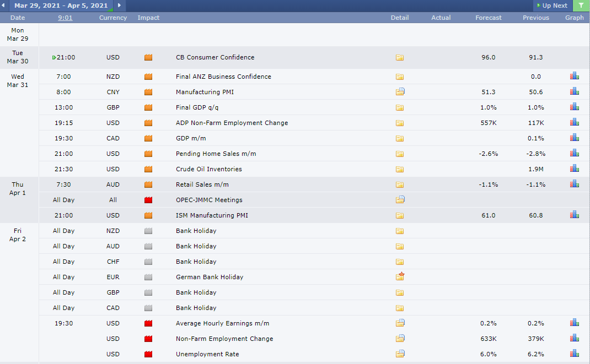
Task: Show graph for Retail Sales m/m
Action: click(574, 184)
